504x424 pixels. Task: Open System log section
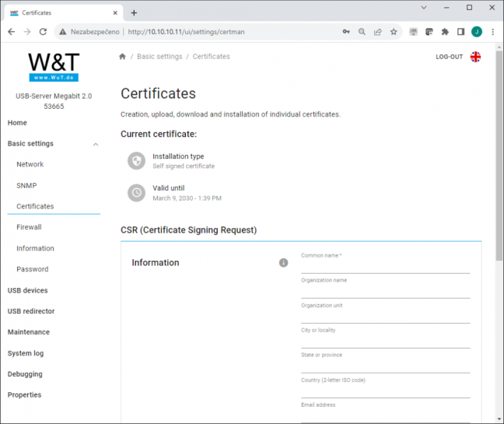click(x=26, y=353)
